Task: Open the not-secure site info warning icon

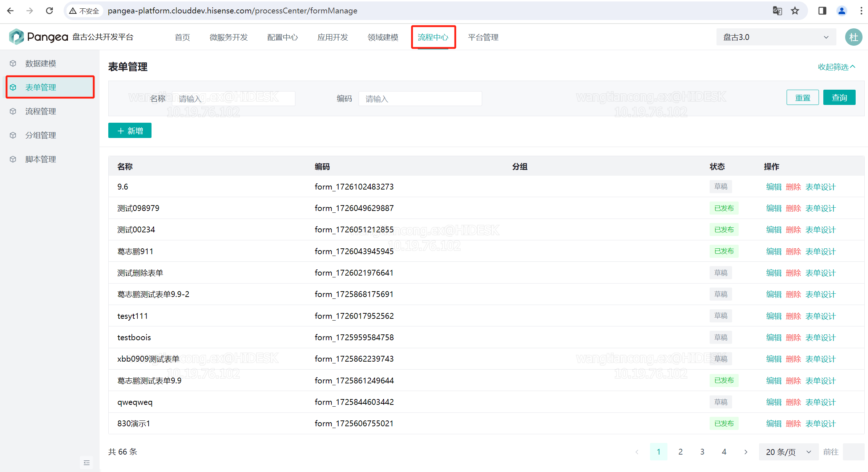Action: click(73, 11)
